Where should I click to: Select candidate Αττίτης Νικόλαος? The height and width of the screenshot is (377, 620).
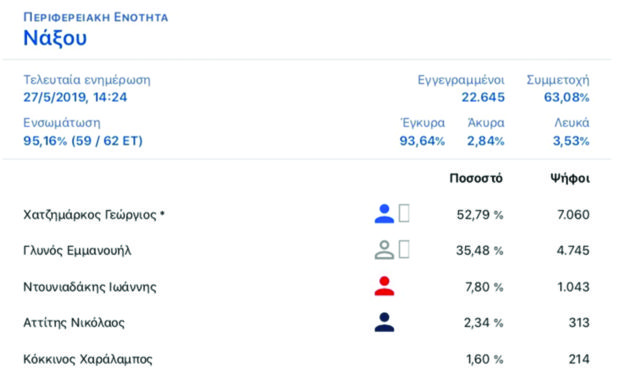click(74, 323)
